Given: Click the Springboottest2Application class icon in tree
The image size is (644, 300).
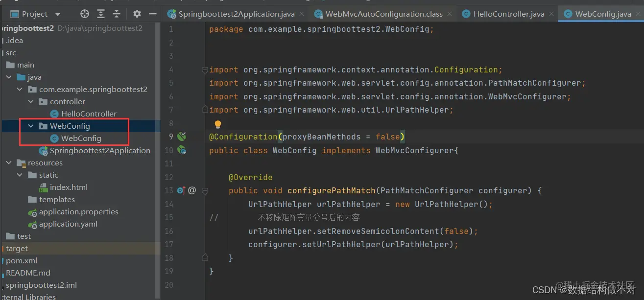Looking at the screenshot, I should (x=44, y=151).
